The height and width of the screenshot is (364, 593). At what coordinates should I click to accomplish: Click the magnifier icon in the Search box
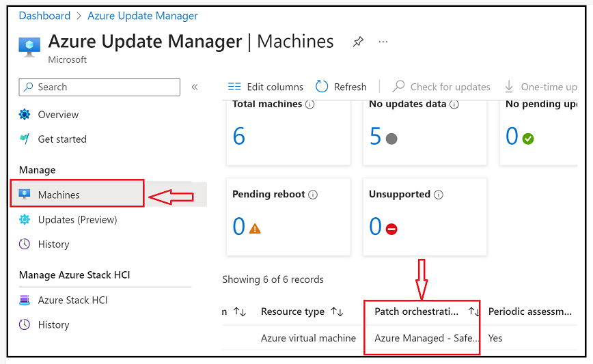tap(29, 87)
